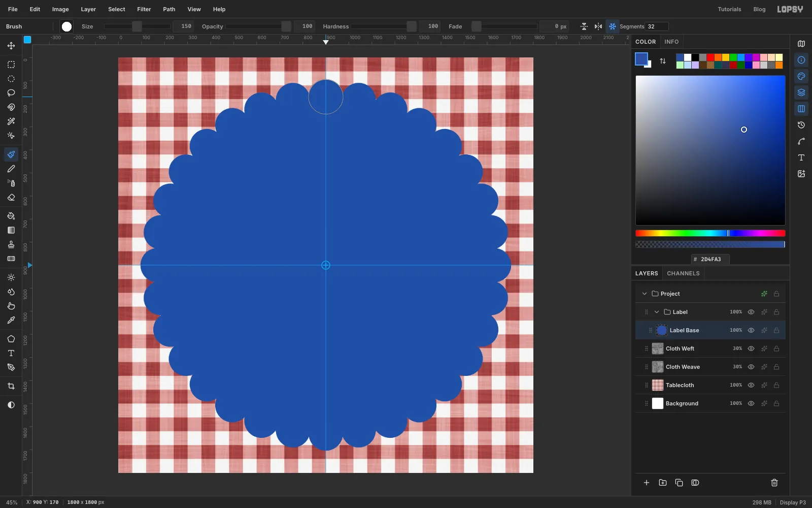Screen dimensions: 812x508
Task: Delete layer with trash icon
Action: [x=774, y=483]
